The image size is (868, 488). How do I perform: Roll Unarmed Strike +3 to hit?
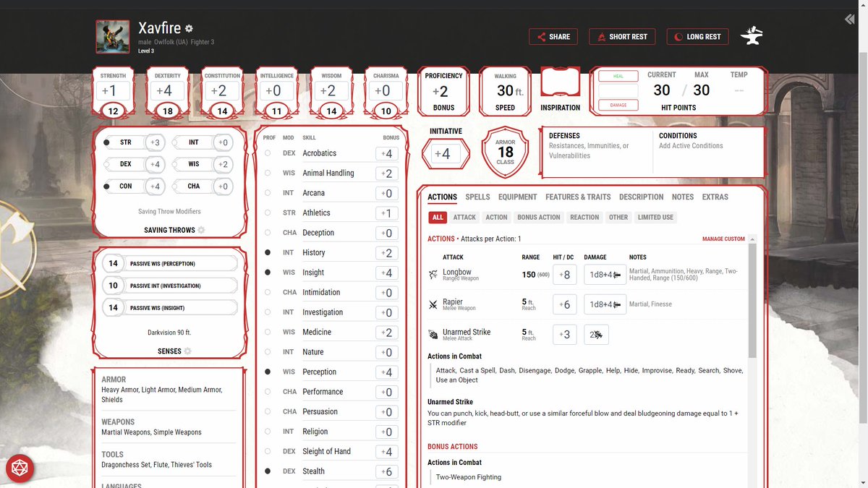pyautogui.click(x=564, y=335)
